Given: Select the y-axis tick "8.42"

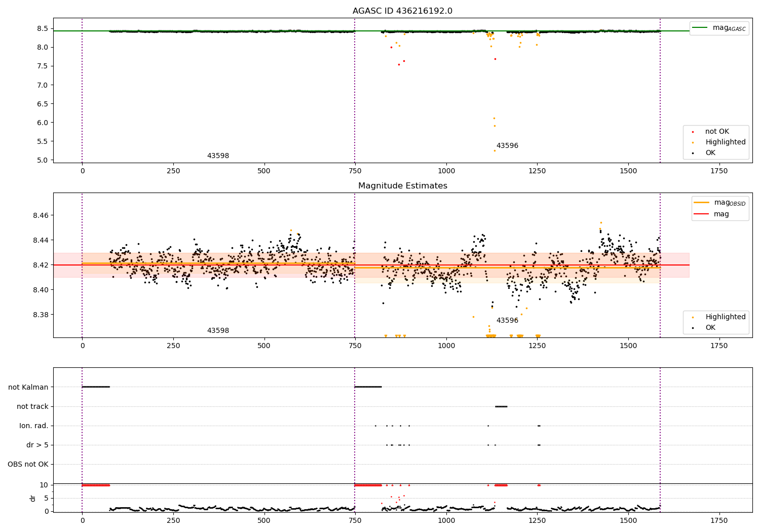Looking at the screenshot, I should pyautogui.click(x=41, y=265).
